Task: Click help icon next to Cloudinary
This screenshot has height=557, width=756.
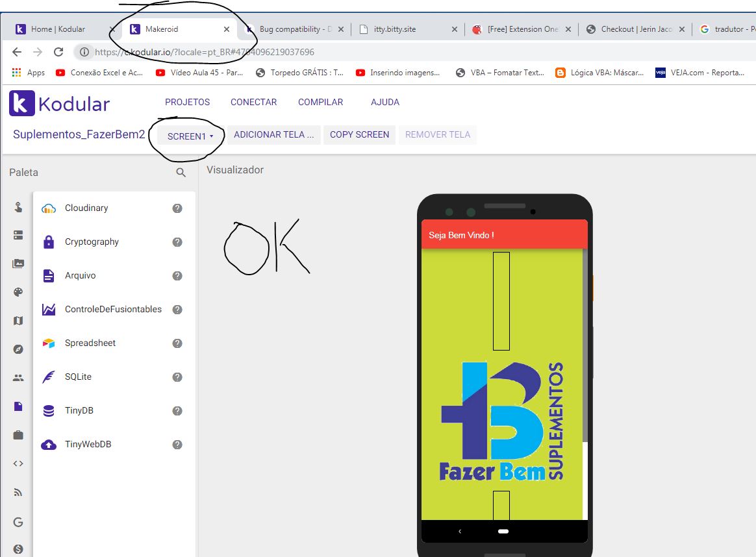Action: click(177, 208)
